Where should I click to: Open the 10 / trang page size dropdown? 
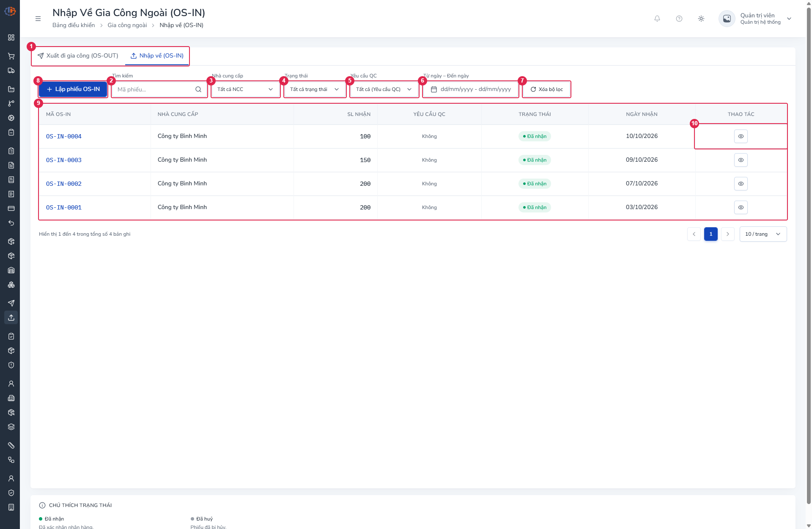click(x=763, y=234)
